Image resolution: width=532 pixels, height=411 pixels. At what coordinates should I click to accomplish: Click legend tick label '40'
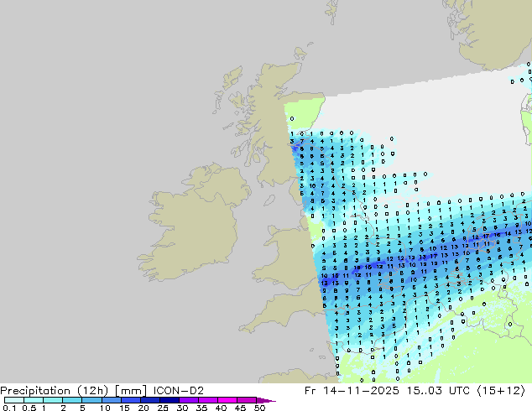[x=221, y=408]
